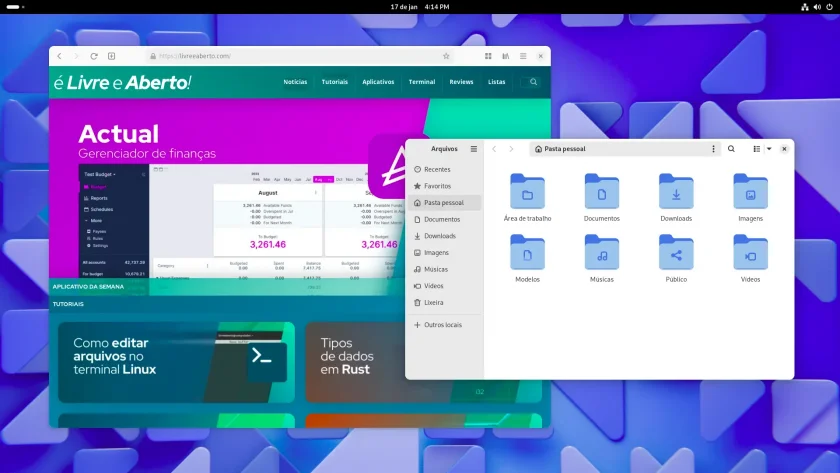The image size is (840, 473).
Task: Open volume icon in the top bar
Action: point(817,7)
